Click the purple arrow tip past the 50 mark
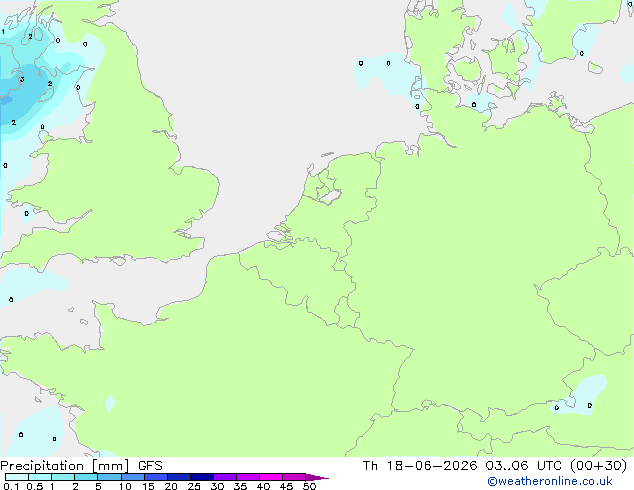The height and width of the screenshot is (490, 634). pyautogui.click(x=317, y=477)
